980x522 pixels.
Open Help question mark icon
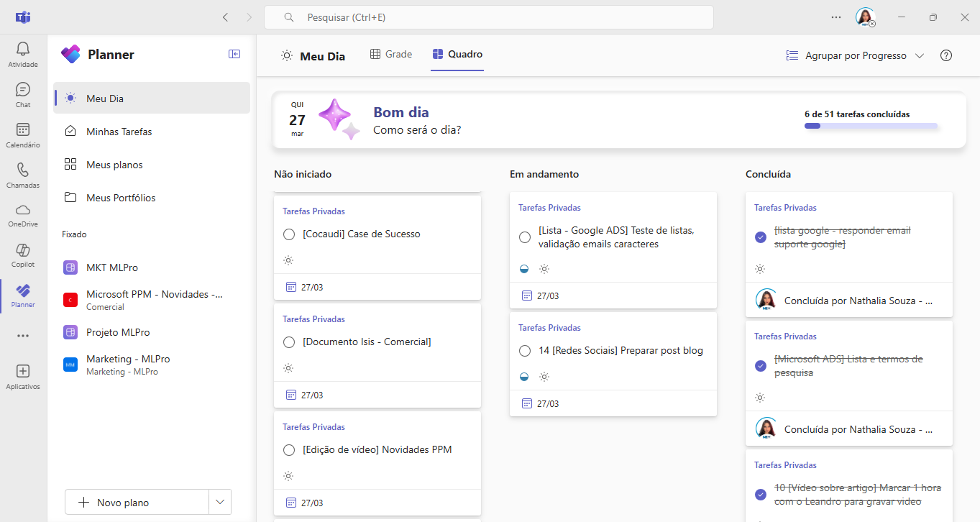click(x=946, y=55)
